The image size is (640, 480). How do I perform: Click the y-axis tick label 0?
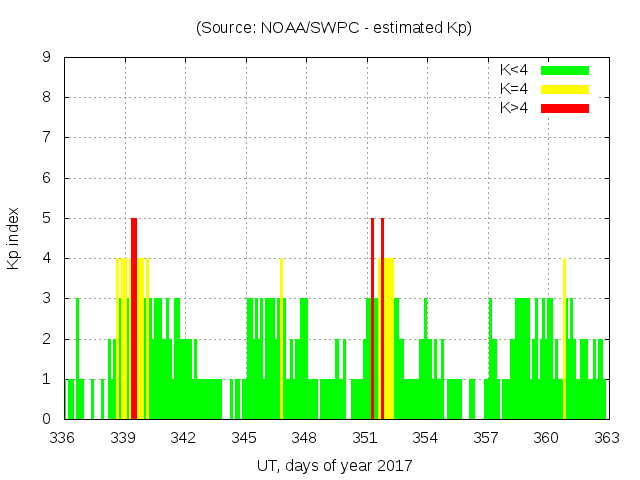click(47, 419)
